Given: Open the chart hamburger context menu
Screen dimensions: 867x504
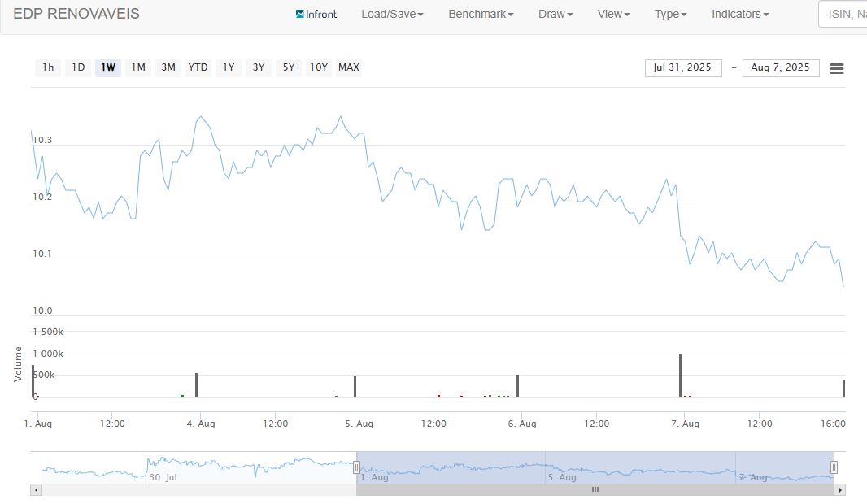Looking at the screenshot, I should point(836,68).
